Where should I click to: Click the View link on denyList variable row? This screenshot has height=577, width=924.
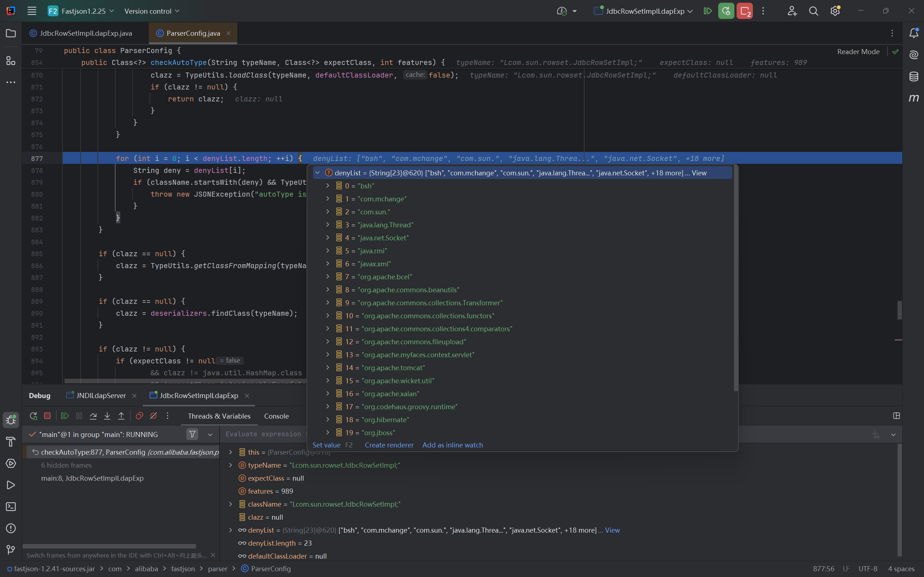point(612,530)
